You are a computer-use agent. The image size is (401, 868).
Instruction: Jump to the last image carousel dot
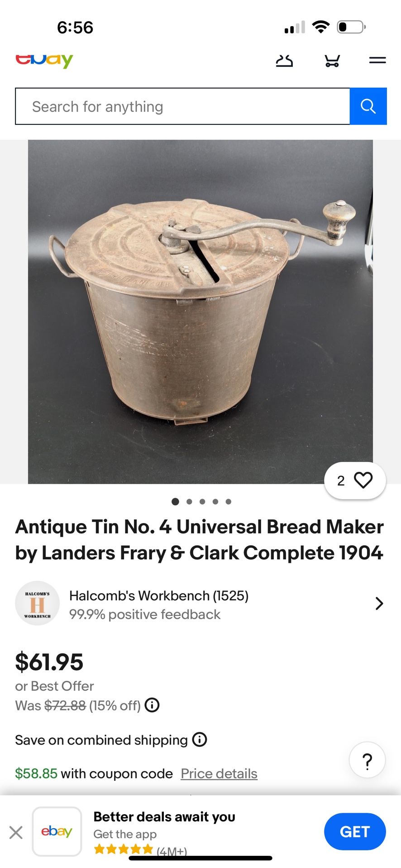point(229,501)
